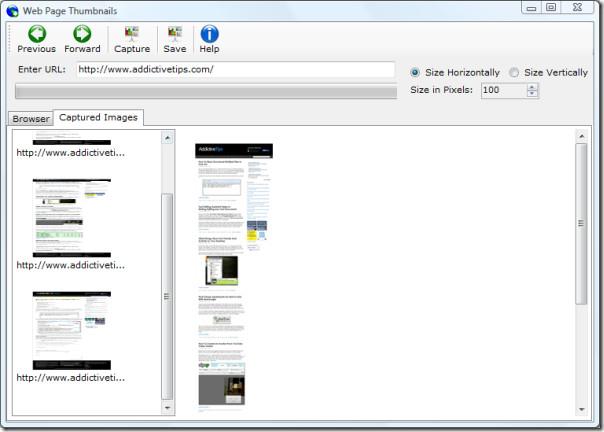Click the preview pane scroll up arrow

point(582,136)
